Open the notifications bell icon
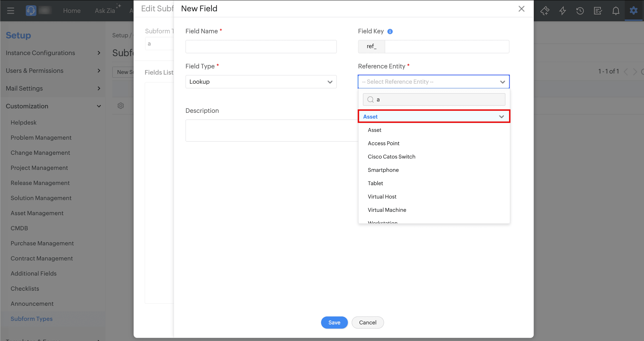Image resolution: width=644 pixels, height=341 pixels. point(616,11)
